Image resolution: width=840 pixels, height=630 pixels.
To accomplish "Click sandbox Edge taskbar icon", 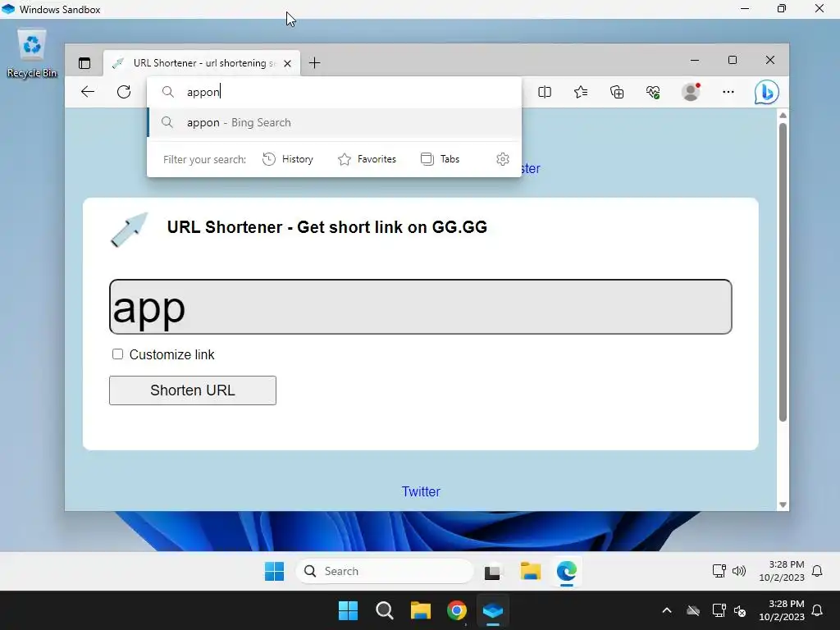I will 566,571.
